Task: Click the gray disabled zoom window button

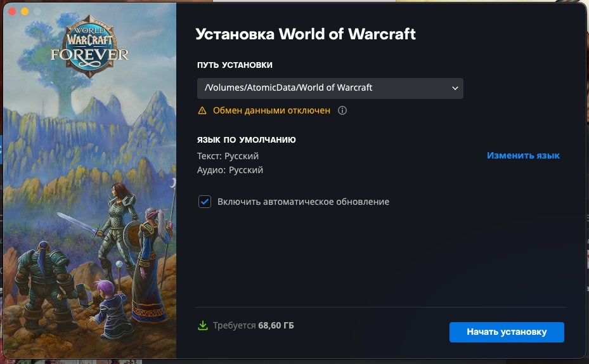Action: point(37,11)
